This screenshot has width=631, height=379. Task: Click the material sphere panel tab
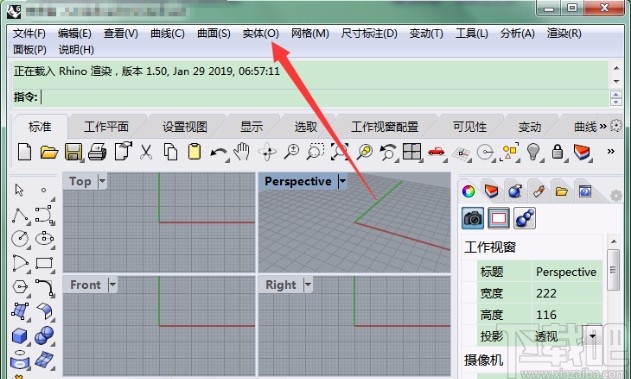[515, 191]
